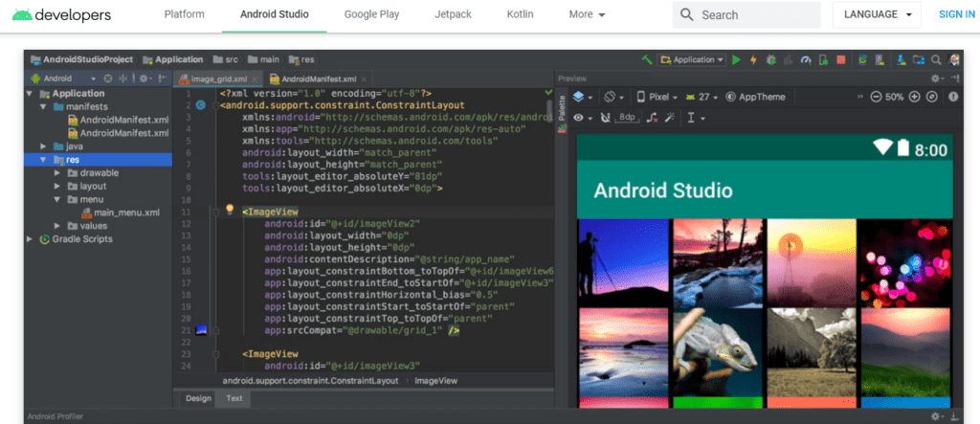Collapse the manifests folder
The image size is (980, 424).
(43, 107)
